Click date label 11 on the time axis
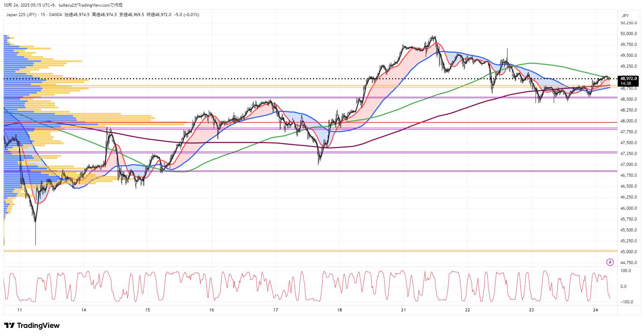Image resolution: width=644 pixels, height=336 pixels. point(20,310)
